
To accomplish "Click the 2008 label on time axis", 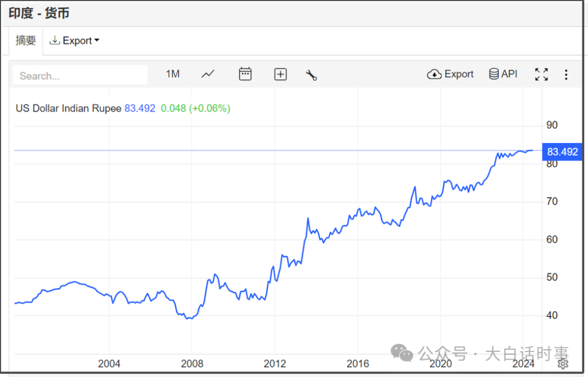I will (x=192, y=363).
